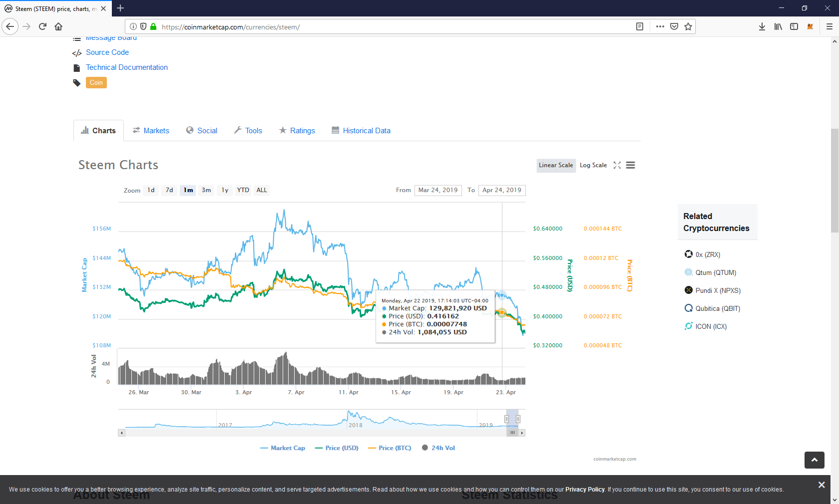Set chart zoom to 1y
Viewport: 839px width, 504px height.
point(225,190)
